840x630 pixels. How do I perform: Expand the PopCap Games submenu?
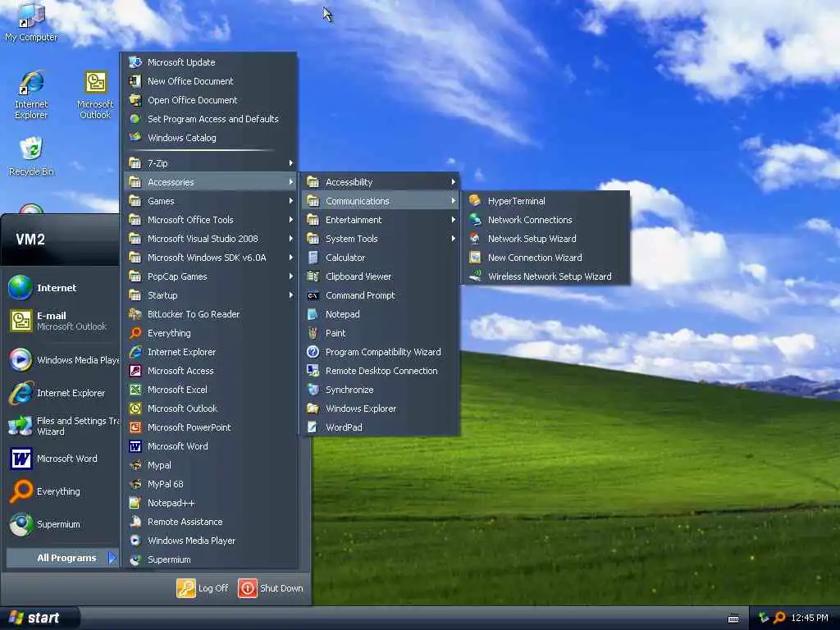tap(210, 276)
